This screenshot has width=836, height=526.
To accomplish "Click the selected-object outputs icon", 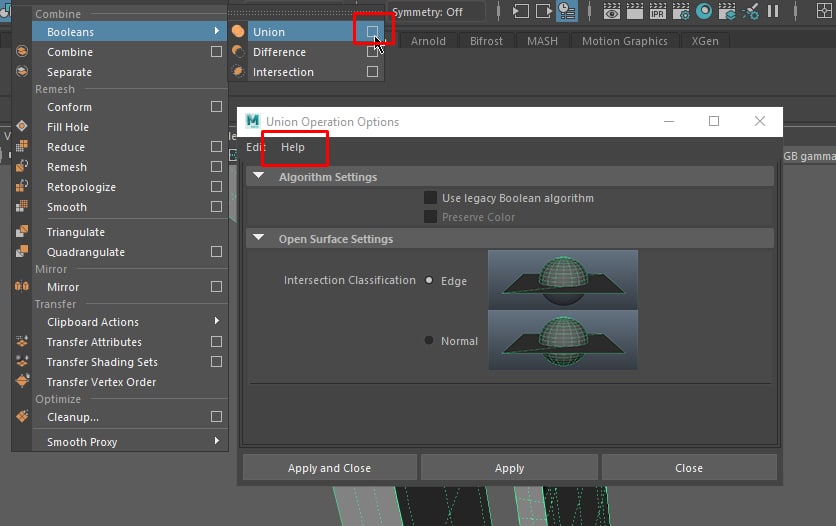I will (x=544, y=11).
